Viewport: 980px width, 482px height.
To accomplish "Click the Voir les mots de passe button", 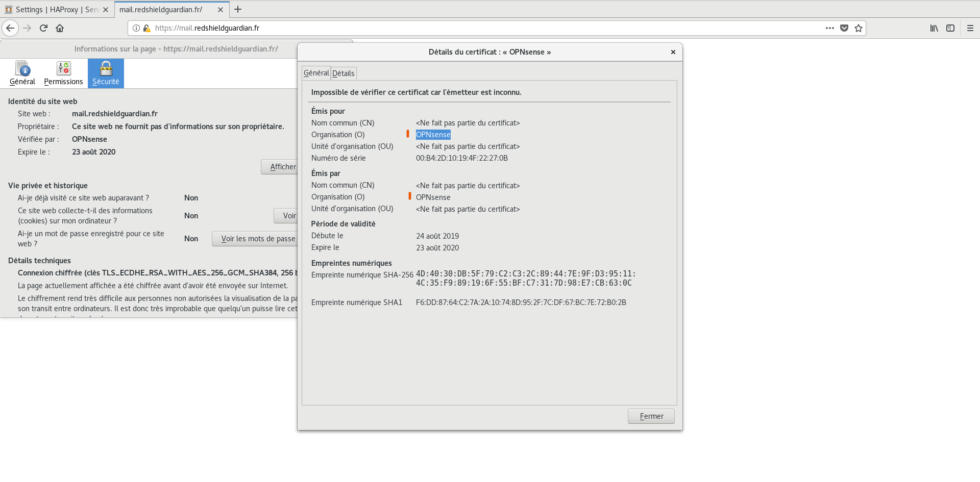I will click(255, 239).
